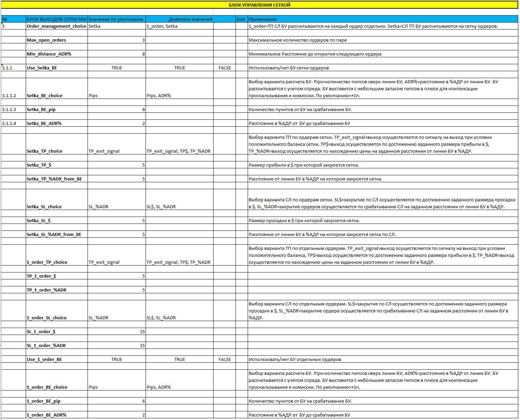
Task: Click the row number "3.1.1.2"
Action: click(14, 89)
